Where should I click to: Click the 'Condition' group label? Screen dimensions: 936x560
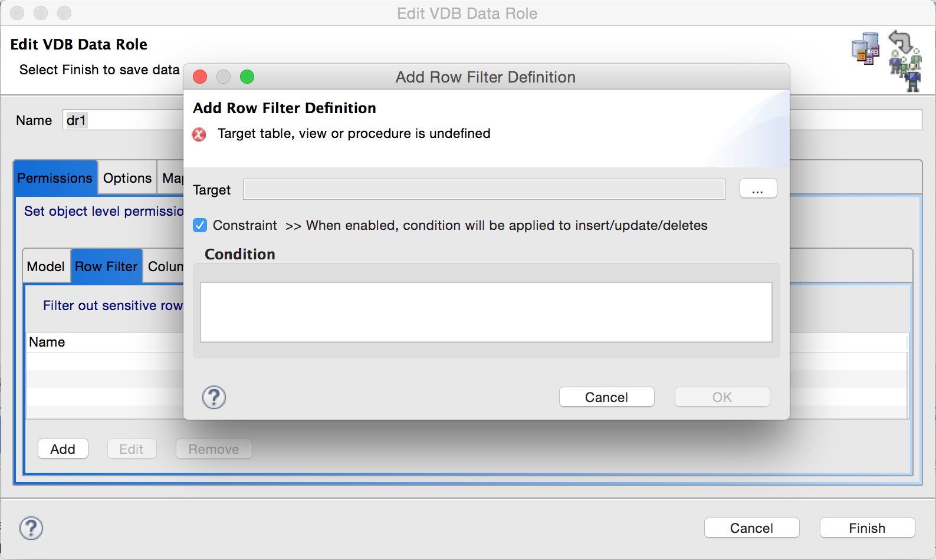click(240, 254)
